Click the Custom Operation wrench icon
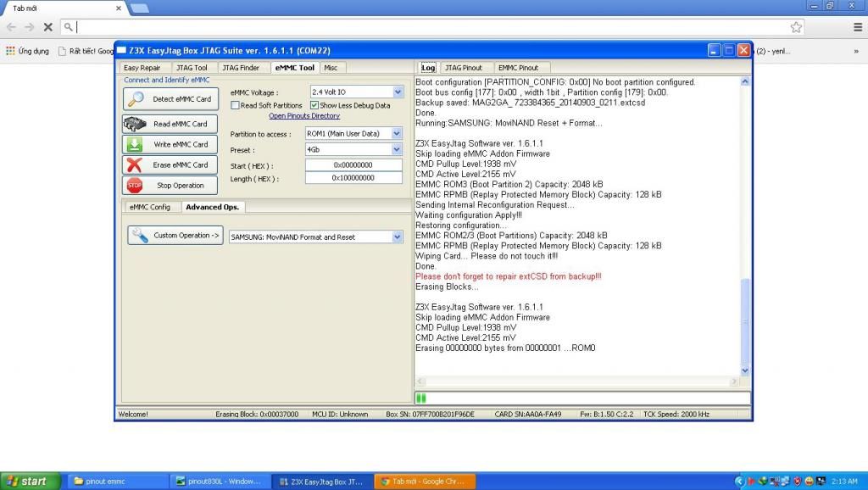 click(x=140, y=236)
